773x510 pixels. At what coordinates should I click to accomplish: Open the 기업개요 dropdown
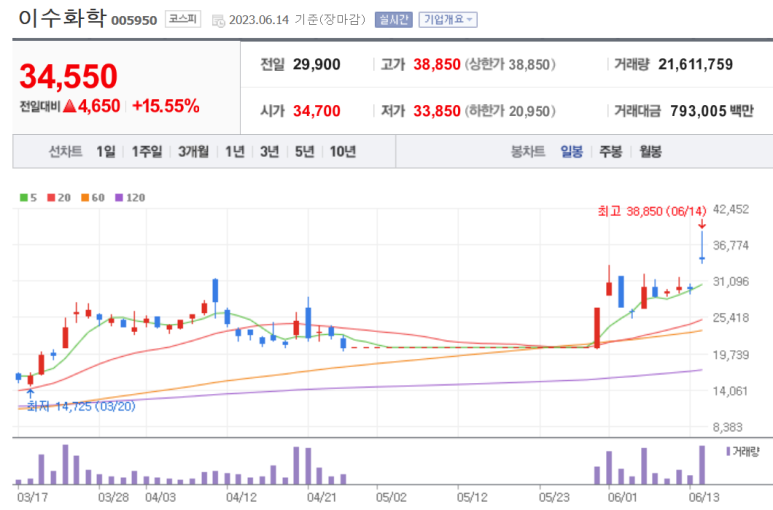(448, 20)
